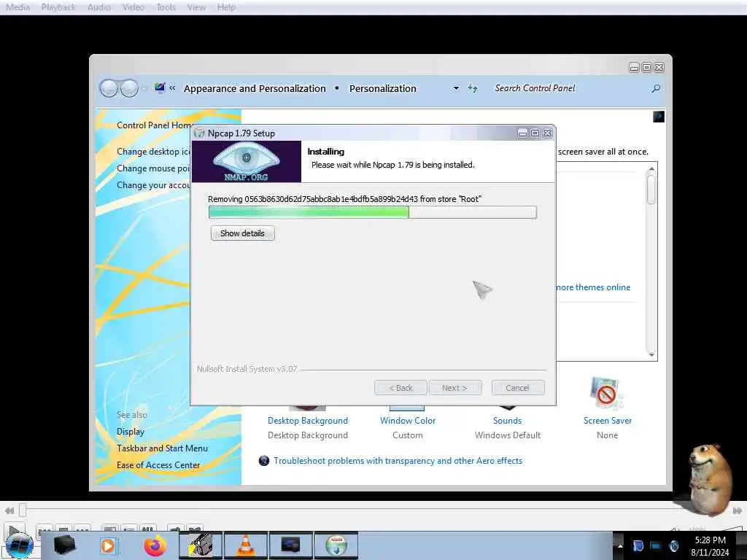Viewport: 747px width, 560px height.
Task: Open Screen Saver settings link
Action: coord(608,421)
